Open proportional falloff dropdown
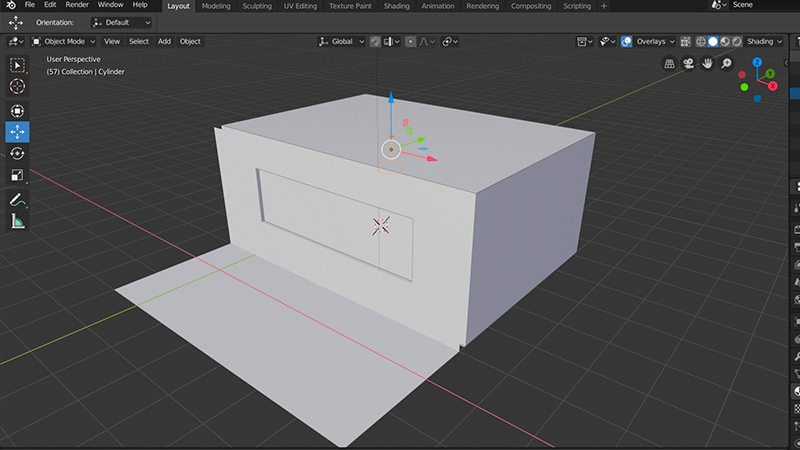 (x=427, y=41)
